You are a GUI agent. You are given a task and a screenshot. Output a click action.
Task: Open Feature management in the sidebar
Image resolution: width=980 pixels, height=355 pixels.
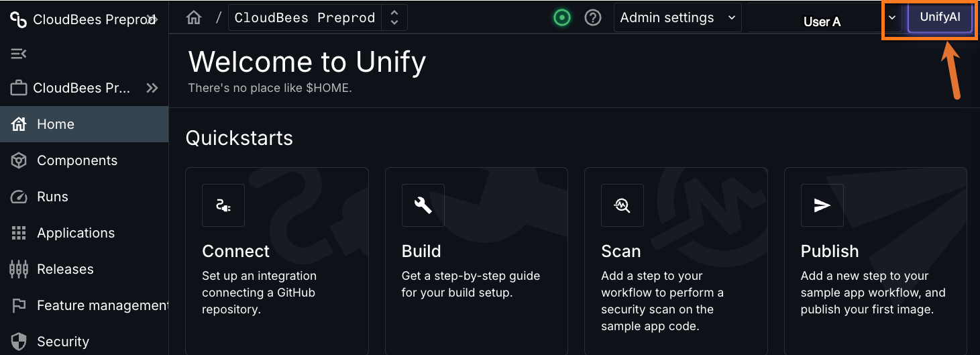84,305
